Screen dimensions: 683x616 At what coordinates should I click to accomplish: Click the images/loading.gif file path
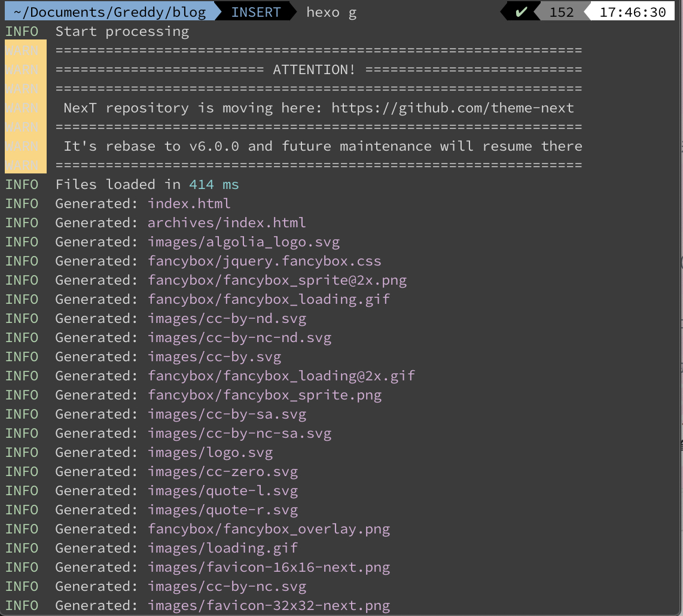222,548
